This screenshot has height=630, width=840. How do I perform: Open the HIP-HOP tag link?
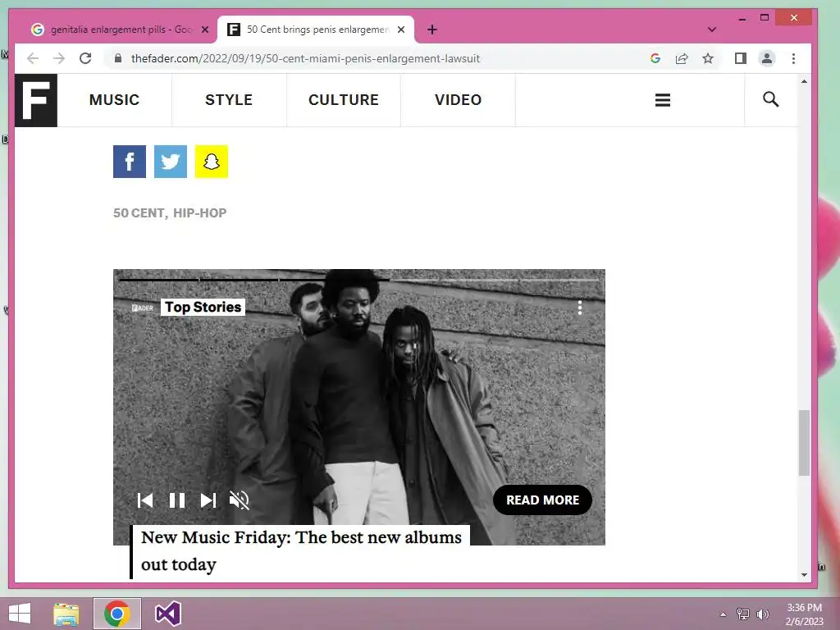coord(200,213)
